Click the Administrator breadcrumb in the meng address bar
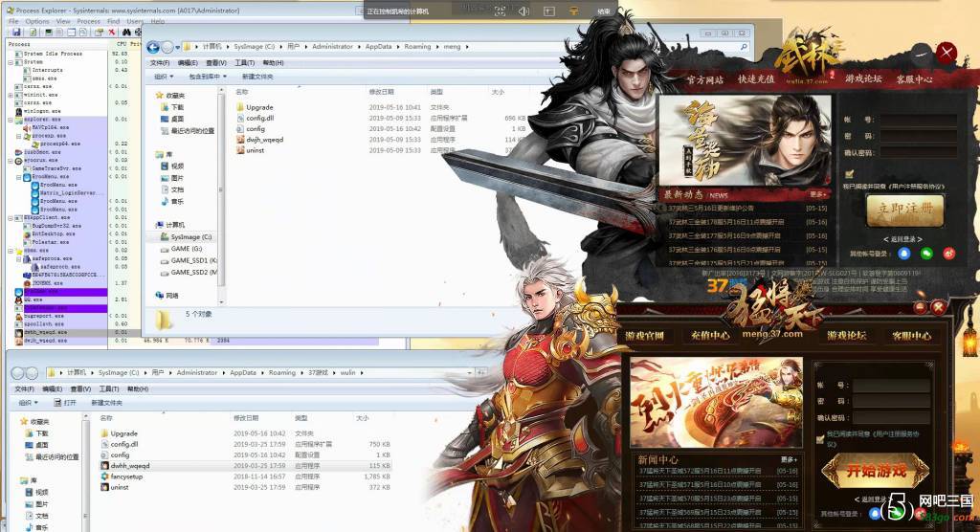 (332, 47)
